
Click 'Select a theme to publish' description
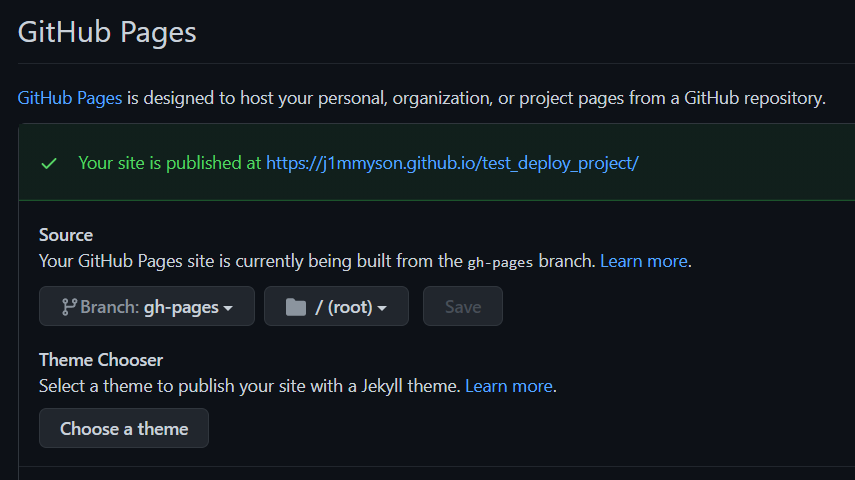[250, 386]
